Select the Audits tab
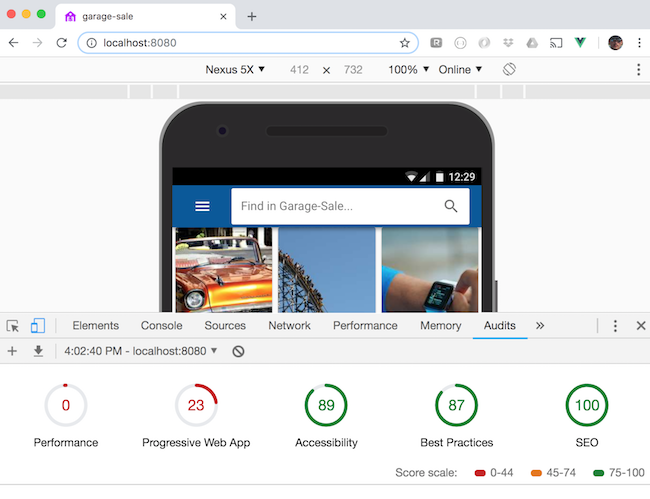Viewport: 650px width, 499px height. pos(500,326)
